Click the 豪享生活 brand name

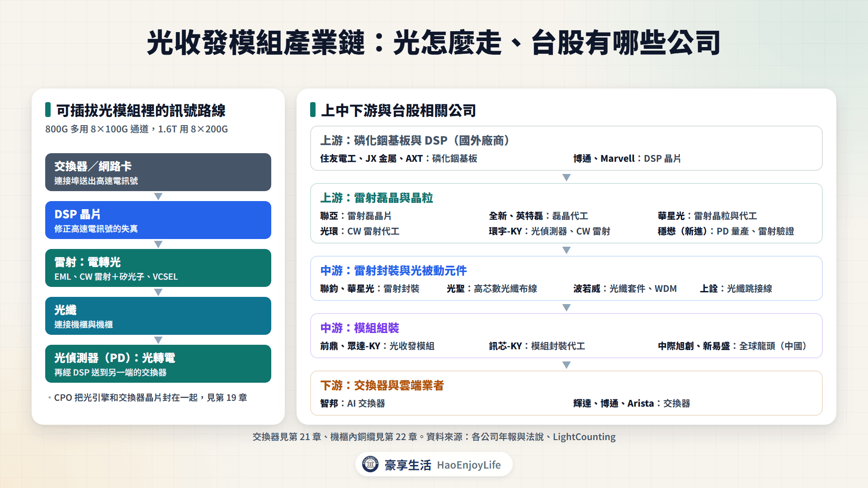pos(408,465)
